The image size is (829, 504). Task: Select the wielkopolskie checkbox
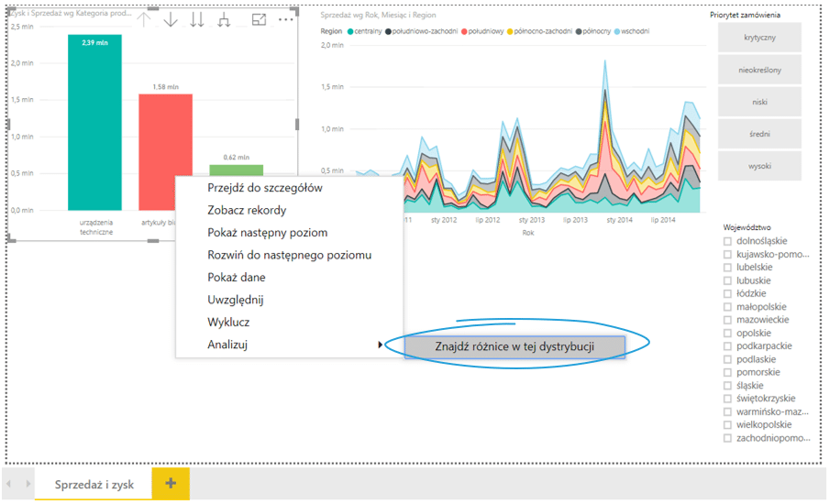point(728,425)
